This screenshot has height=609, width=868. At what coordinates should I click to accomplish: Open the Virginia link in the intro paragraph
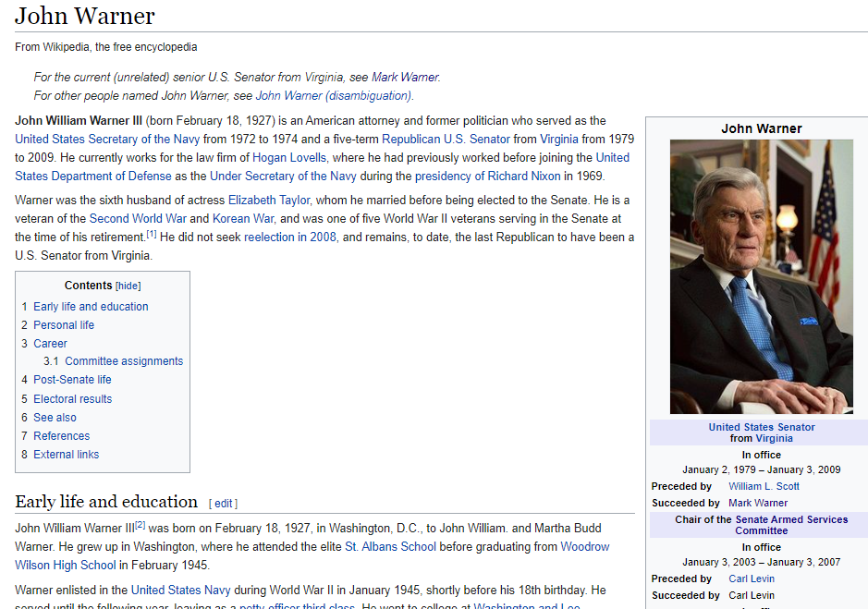(x=559, y=139)
